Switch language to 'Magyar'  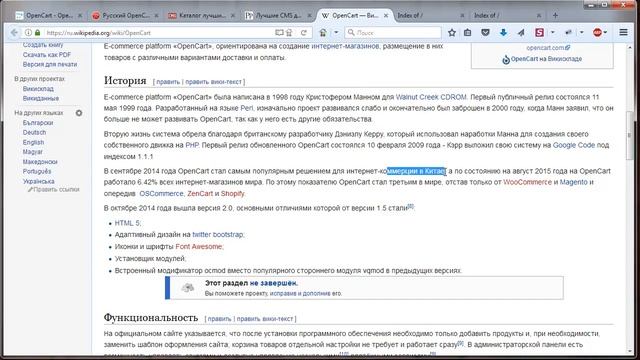click(x=33, y=152)
